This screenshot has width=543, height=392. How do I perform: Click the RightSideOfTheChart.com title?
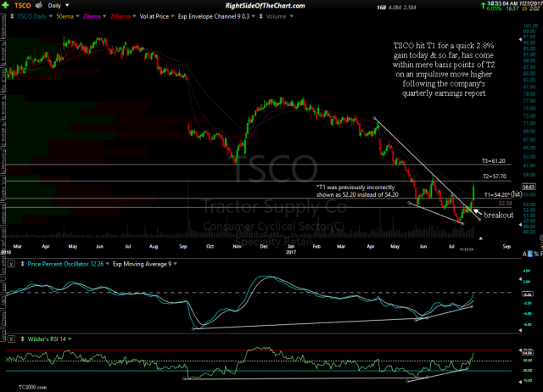click(x=265, y=6)
